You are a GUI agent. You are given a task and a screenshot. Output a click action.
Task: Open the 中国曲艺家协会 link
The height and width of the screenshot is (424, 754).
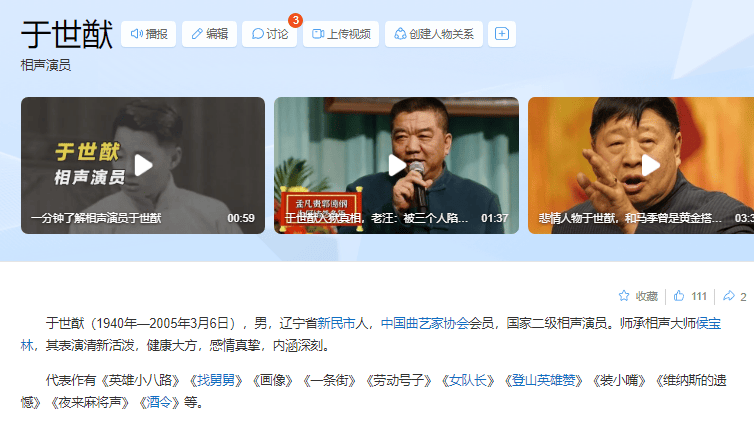tap(425, 324)
